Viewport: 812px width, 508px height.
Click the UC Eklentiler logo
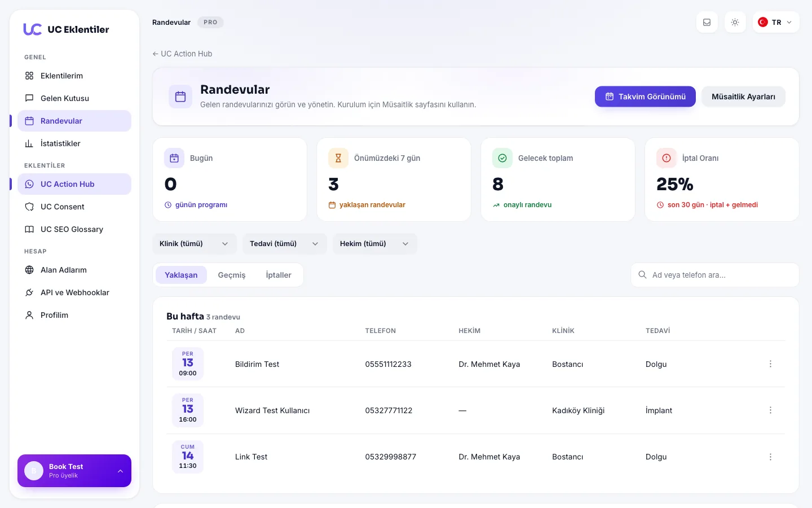pyautogui.click(x=66, y=29)
